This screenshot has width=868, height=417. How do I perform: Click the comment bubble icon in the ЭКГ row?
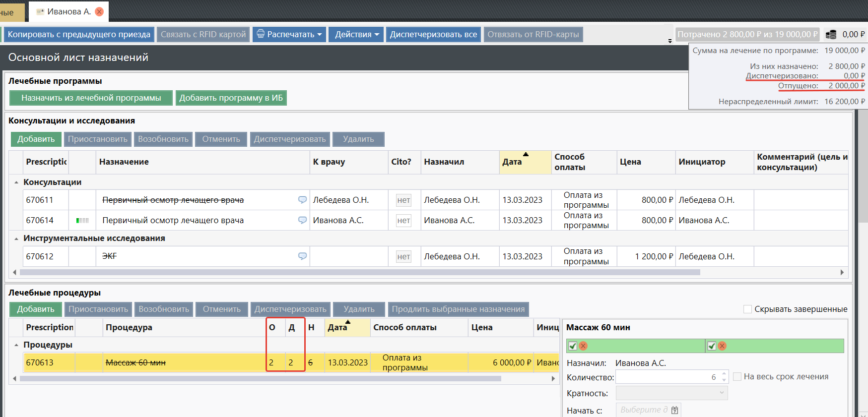pos(302,256)
